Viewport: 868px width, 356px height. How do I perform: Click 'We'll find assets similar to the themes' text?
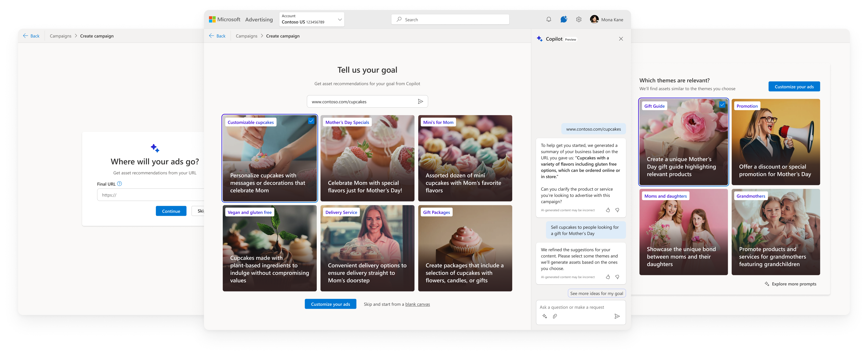point(687,89)
